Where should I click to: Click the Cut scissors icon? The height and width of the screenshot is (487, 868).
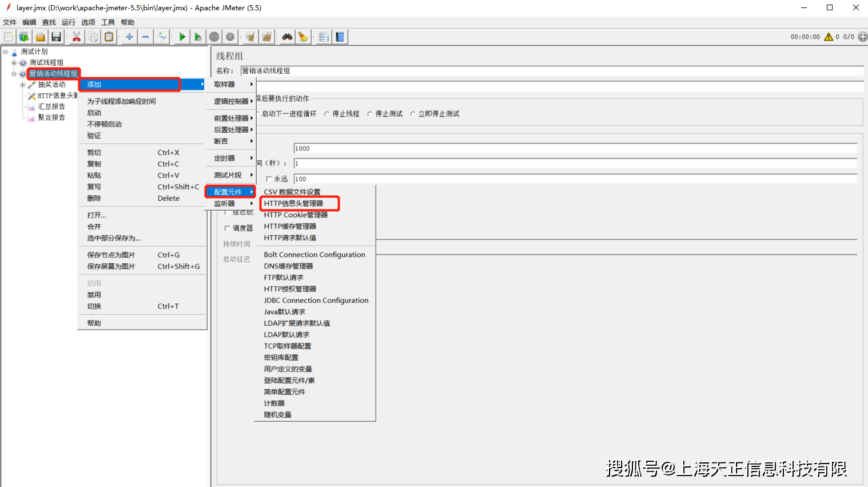coord(76,37)
